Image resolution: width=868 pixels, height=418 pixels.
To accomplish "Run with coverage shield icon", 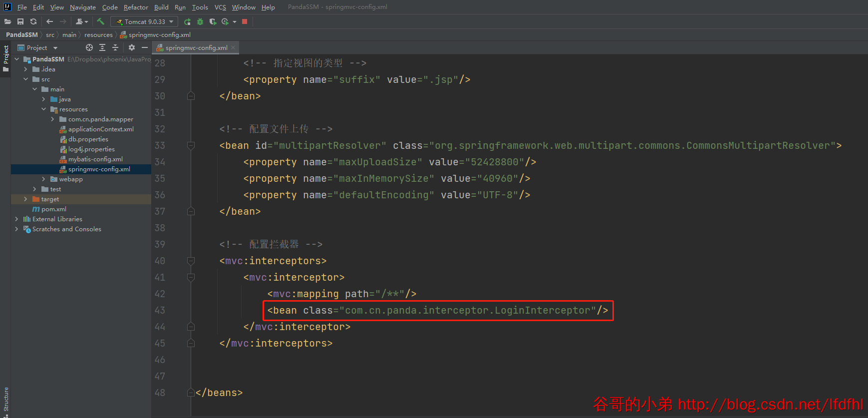I will point(213,21).
